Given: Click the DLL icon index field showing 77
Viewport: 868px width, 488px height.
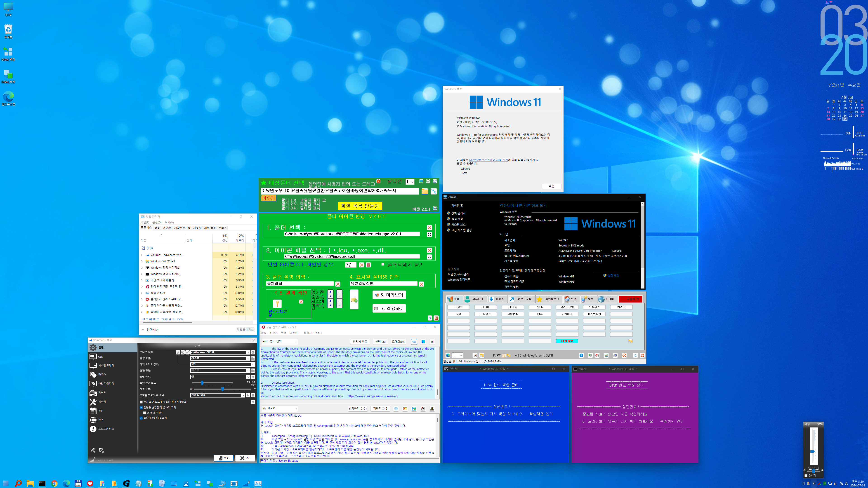Looking at the screenshot, I should [351, 265].
